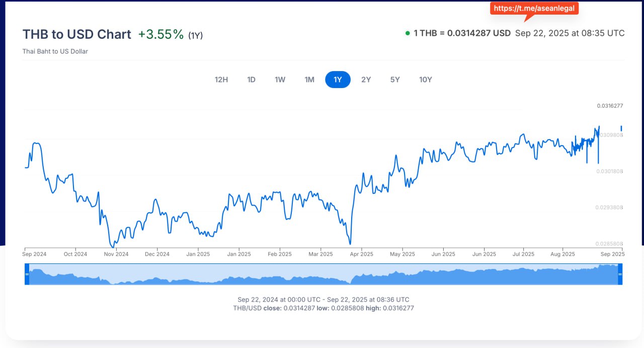
Task: Switch chart to 1D range
Action: coord(251,80)
